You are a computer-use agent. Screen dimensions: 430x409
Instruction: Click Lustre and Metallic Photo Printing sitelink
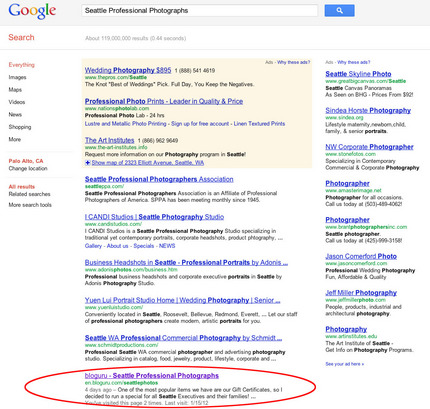coord(126,124)
